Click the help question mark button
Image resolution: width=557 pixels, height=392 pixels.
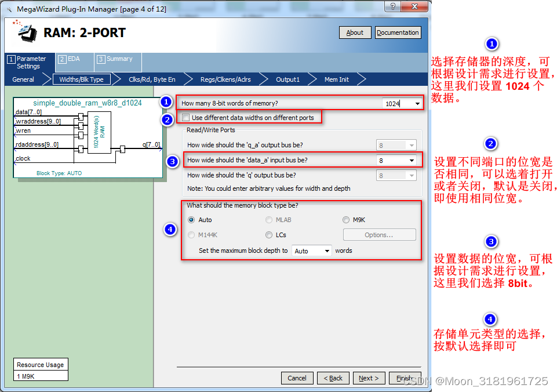(392, 6)
